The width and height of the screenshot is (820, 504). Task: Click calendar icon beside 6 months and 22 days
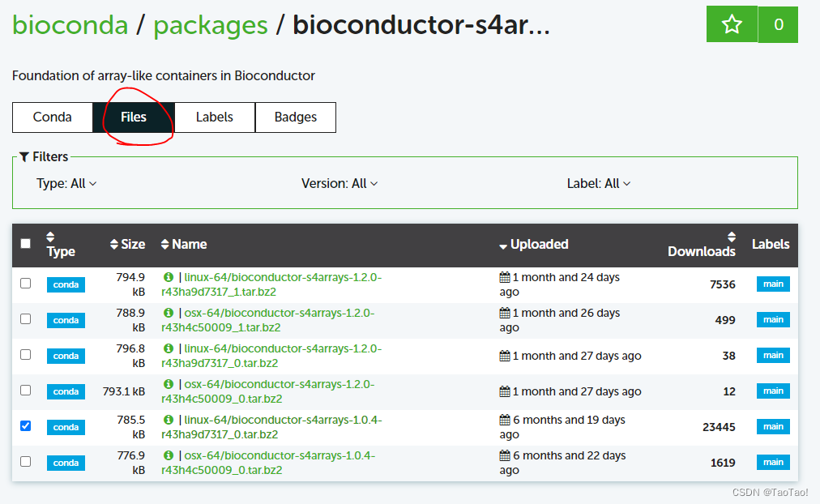(x=505, y=455)
